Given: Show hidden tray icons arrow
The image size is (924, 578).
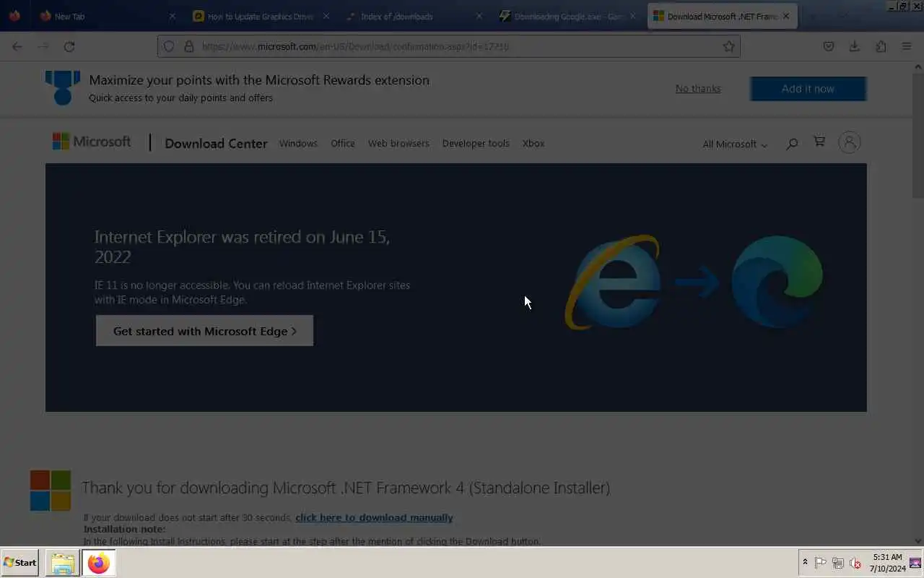Looking at the screenshot, I should coord(805,562).
